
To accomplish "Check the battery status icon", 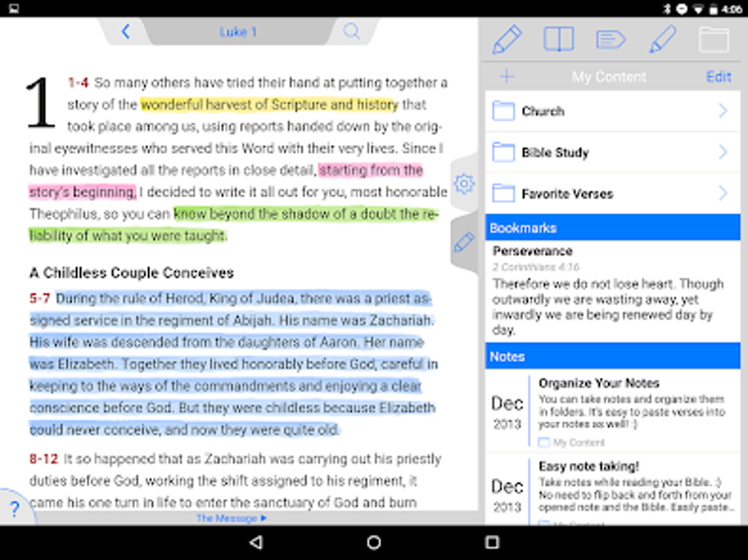I will click(714, 9).
